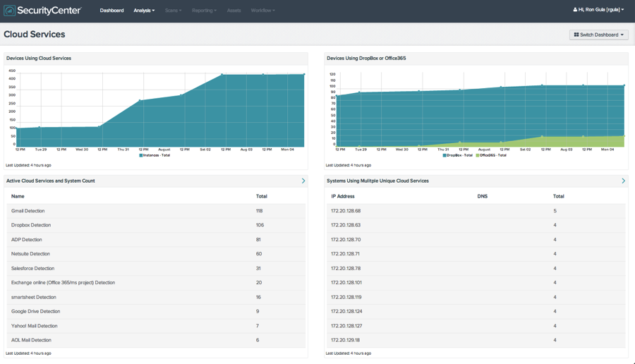The width and height of the screenshot is (635, 364).
Task: Click the DropBox - Total legend swatch
Action: (x=445, y=155)
